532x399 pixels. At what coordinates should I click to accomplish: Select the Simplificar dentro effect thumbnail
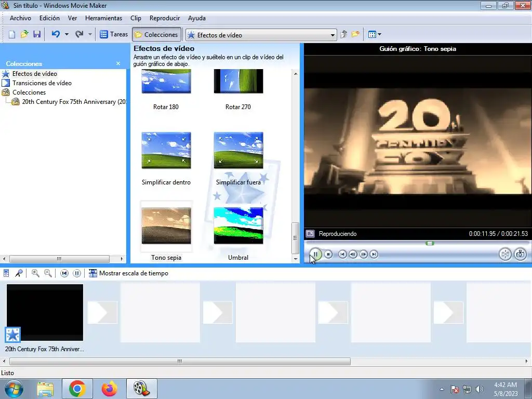[166, 150]
